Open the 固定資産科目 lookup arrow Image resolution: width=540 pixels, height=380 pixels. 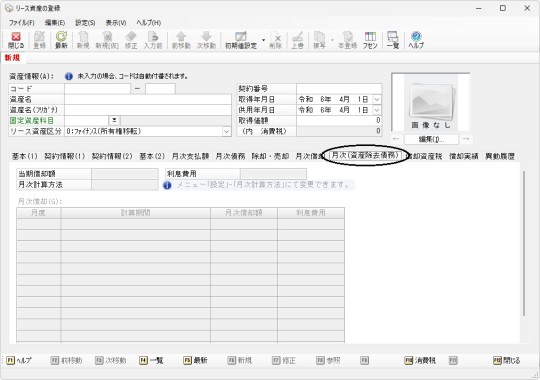(114, 121)
